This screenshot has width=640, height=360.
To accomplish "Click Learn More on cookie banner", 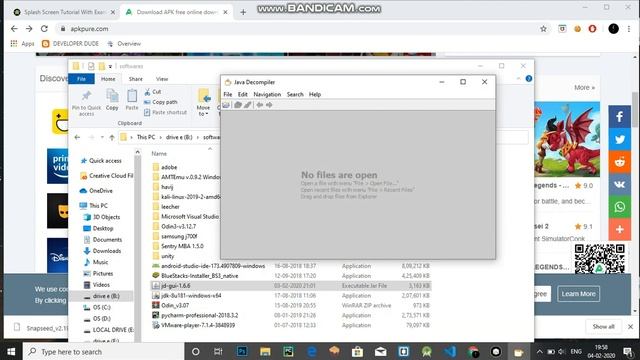I will pos(578,294).
